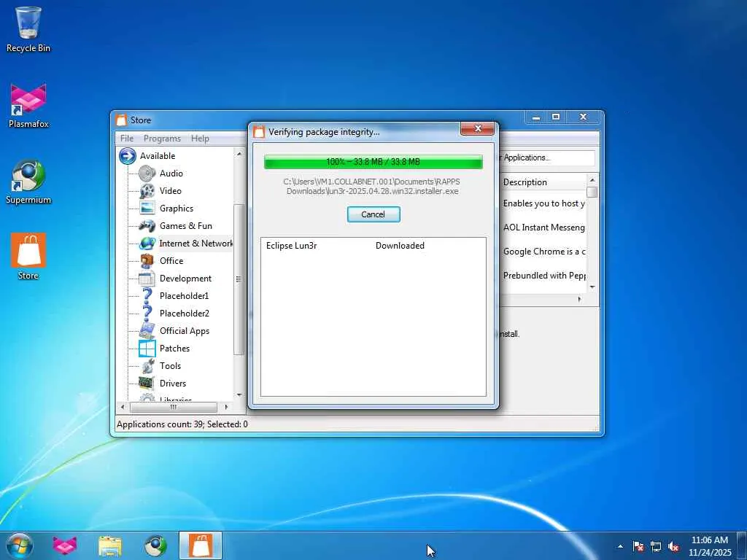Select the Prebundled with Pepper row
Screen dimensions: 747x560
pyautogui.click(x=543, y=275)
